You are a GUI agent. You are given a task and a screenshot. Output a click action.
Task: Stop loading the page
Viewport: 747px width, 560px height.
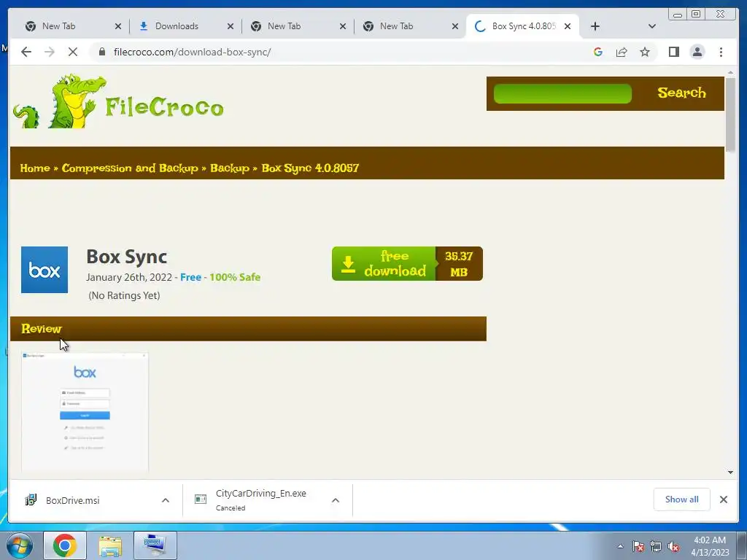point(73,52)
